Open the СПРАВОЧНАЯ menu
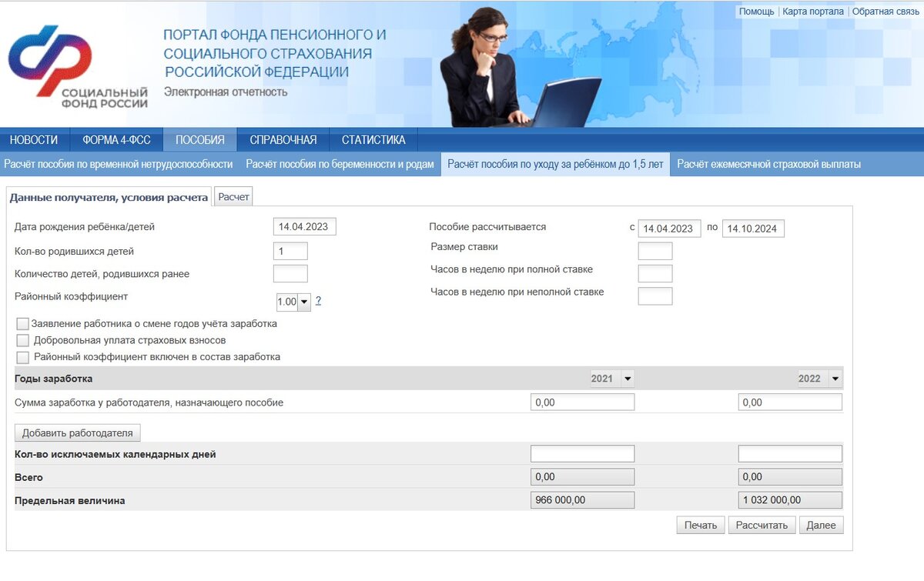The image size is (924, 581). pos(283,140)
